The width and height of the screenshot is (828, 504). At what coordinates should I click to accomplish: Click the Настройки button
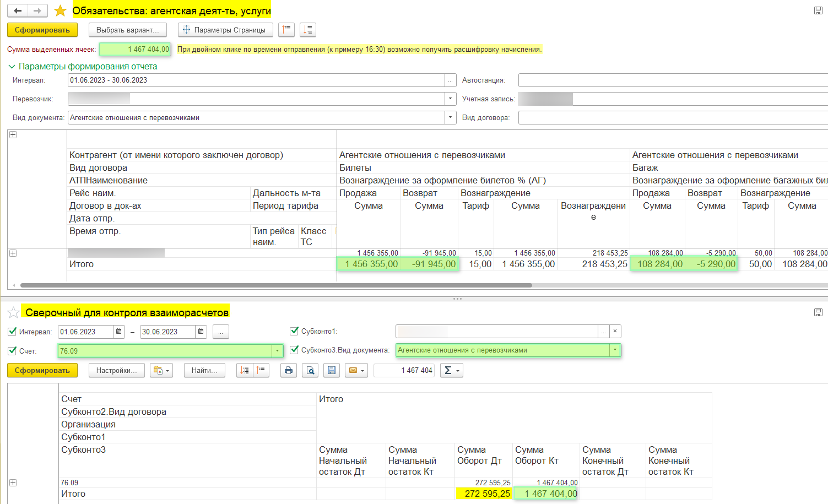pyautogui.click(x=116, y=371)
